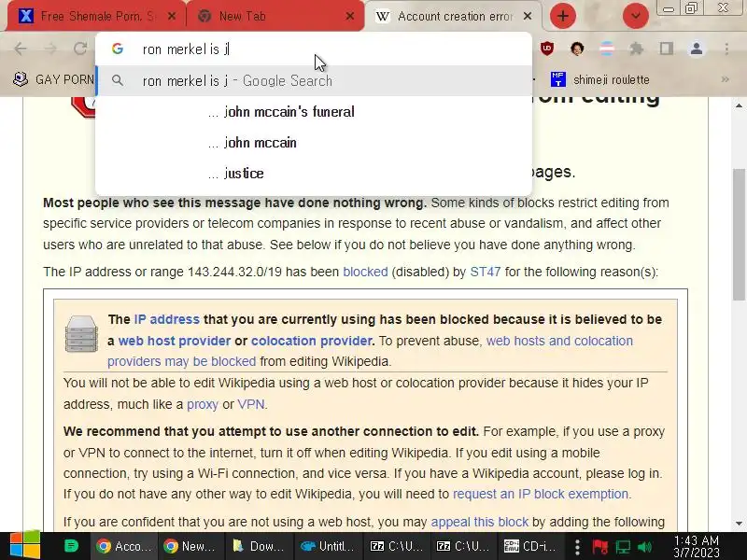Screen dimensions: 747x560
Task: Reload the current page
Action: click(80, 49)
